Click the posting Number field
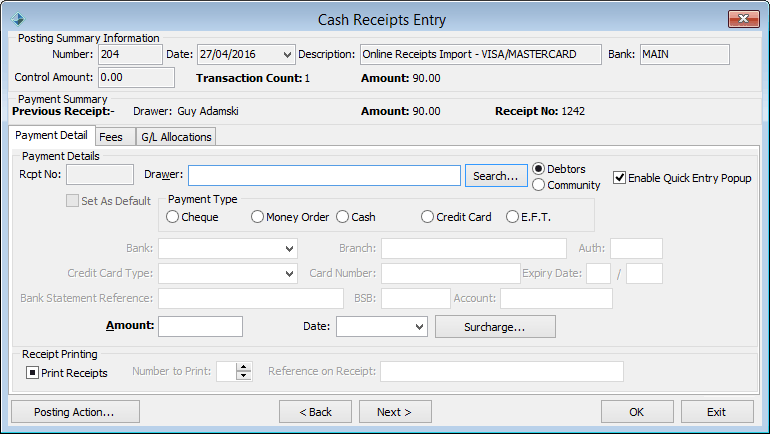Image resolution: width=770 pixels, height=434 pixels. coord(130,54)
